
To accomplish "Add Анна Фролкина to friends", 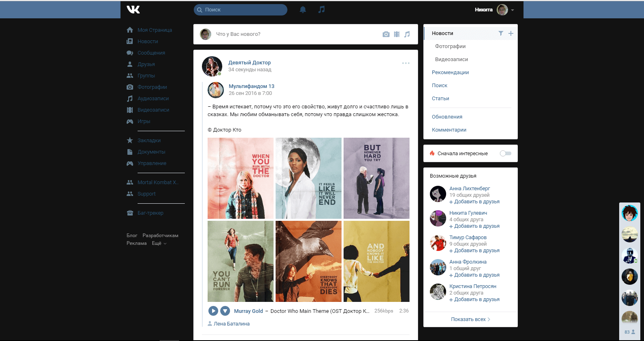I will tap(475, 275).
